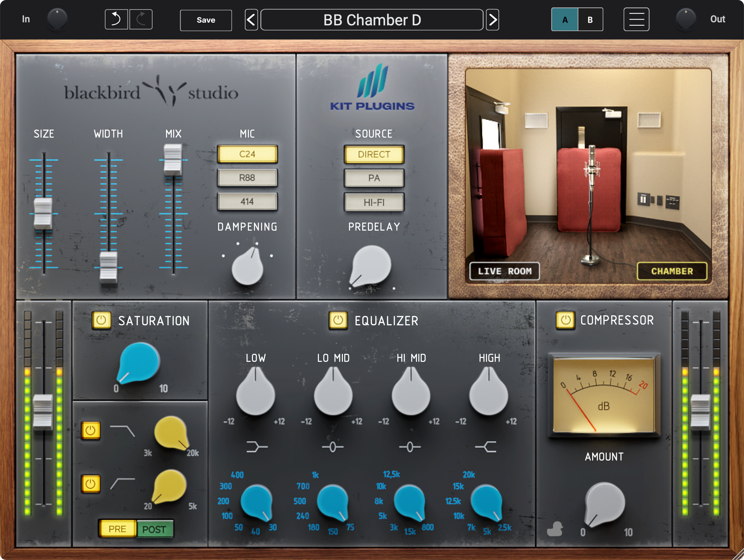
Task: Click the low-pass frequency yellow knob
Action: pos(171,433)
